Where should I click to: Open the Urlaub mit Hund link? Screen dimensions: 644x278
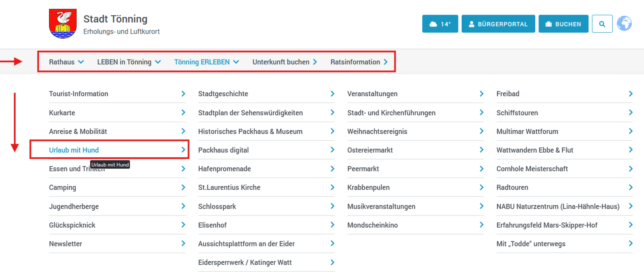[74, 150]
